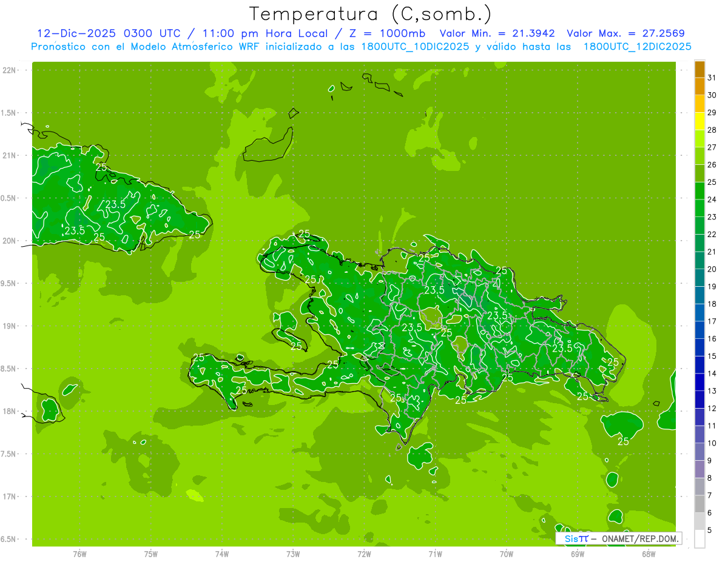Click the '76W' longitude label
Image resolution: width=728 pixels, height=562 pixels.
(x=79, y=554)
